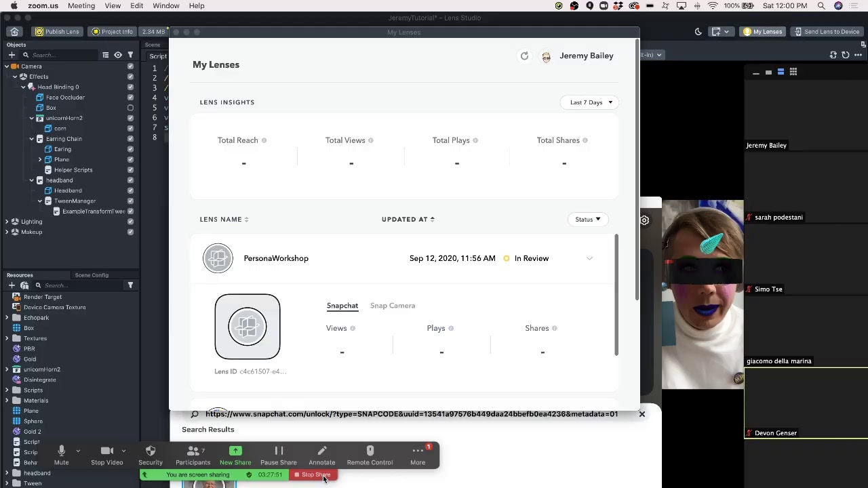Select Device Camera Texture resource
Screen dimensions: 868x488
(55, 308)
